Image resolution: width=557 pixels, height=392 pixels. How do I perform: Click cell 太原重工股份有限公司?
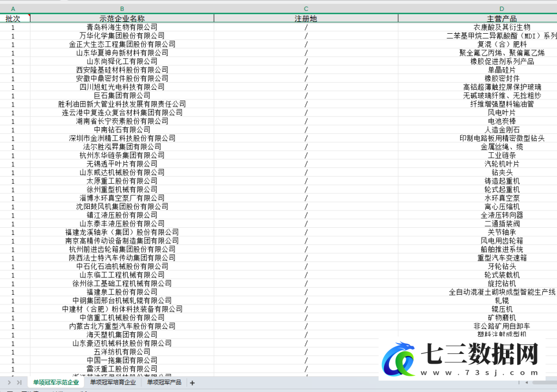point(122,181)
